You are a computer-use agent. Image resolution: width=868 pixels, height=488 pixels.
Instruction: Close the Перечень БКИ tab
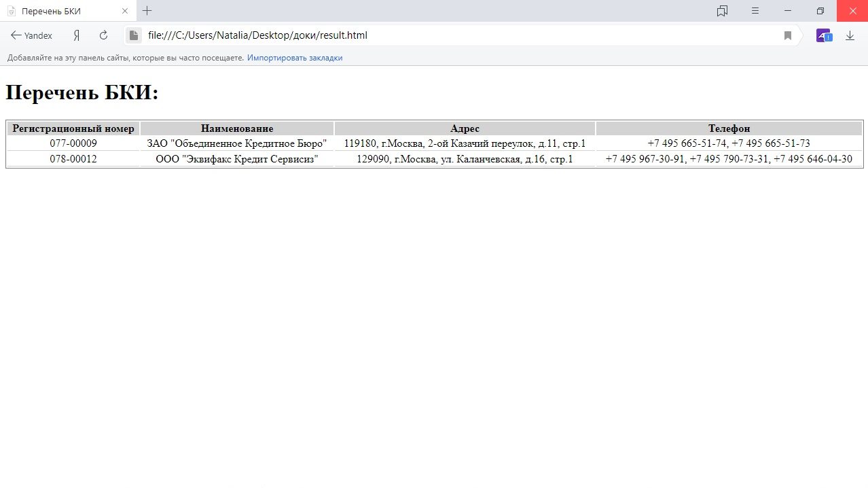(x=124, y=11)
